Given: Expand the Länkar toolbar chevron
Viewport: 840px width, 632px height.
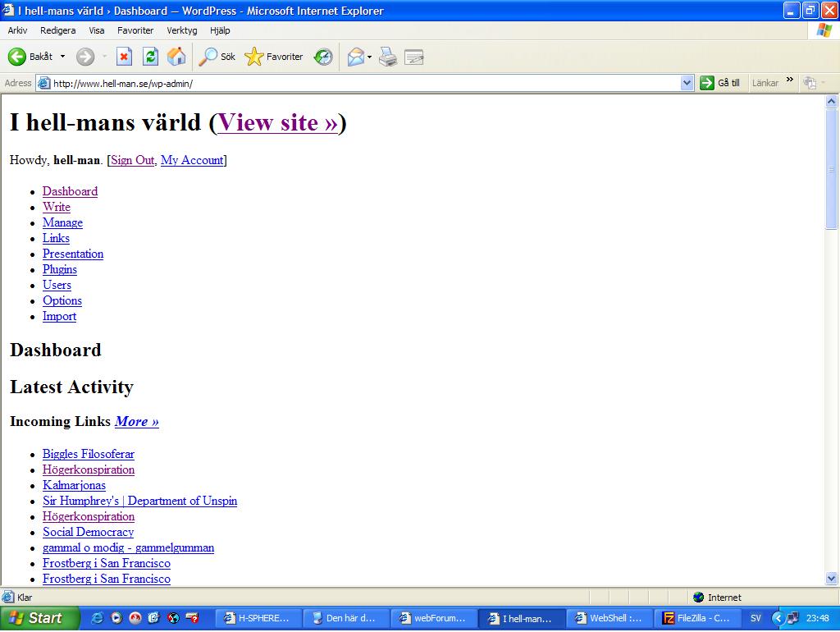Looking at the screenshot, I should pyautogui.click(x=790, y=80).
